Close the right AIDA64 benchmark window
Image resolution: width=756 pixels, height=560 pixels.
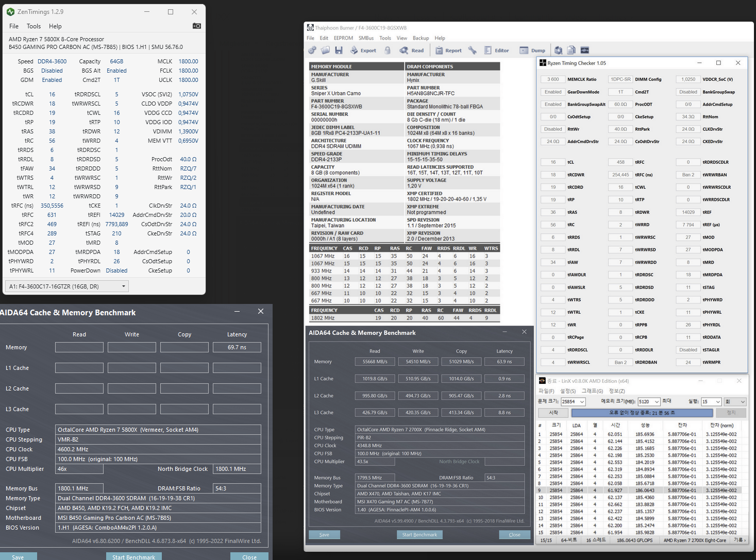point(524,332)
